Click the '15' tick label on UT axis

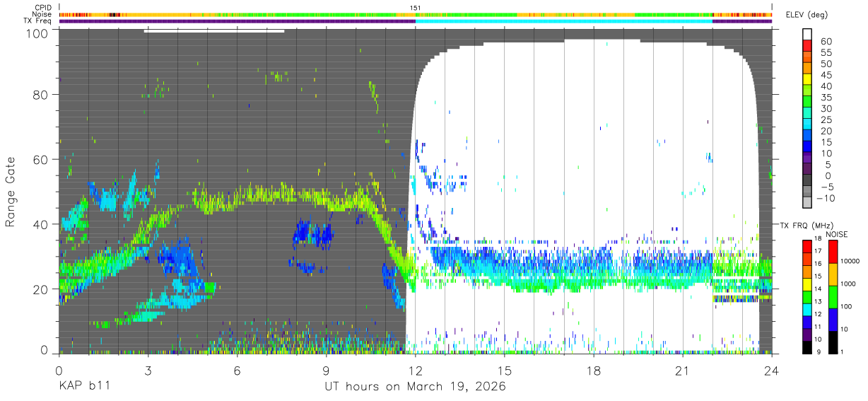click(x=505, y=371)
